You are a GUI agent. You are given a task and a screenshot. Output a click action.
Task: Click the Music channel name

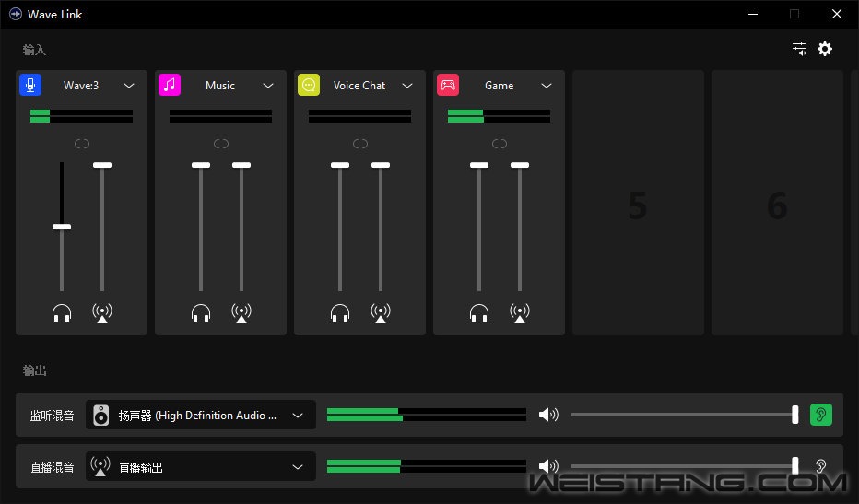tap(220, 86)
